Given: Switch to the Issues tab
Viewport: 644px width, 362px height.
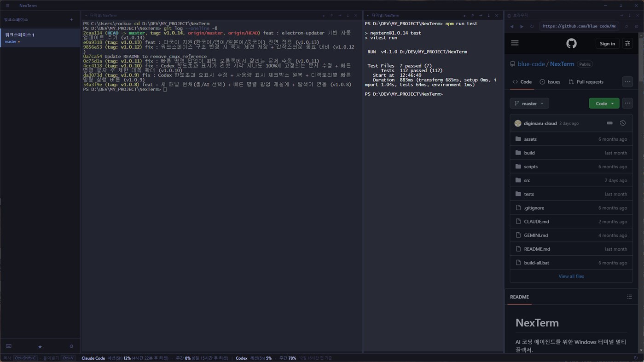Looking at the screenshot, I should [550, 82].
